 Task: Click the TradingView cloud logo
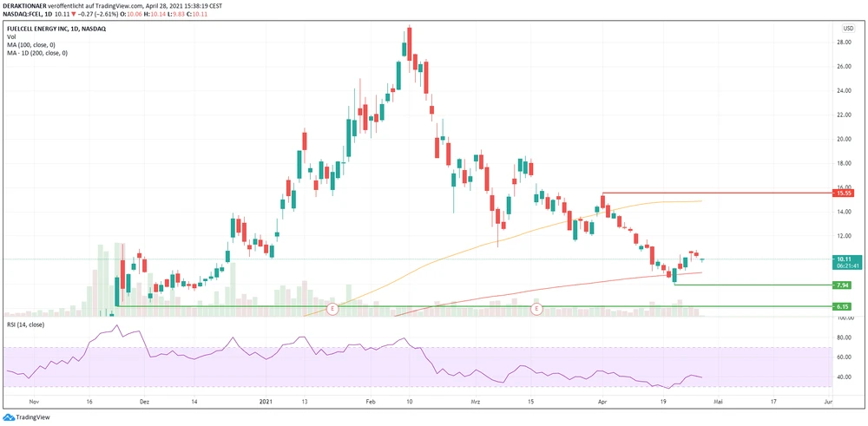click(x=10, y=417)
